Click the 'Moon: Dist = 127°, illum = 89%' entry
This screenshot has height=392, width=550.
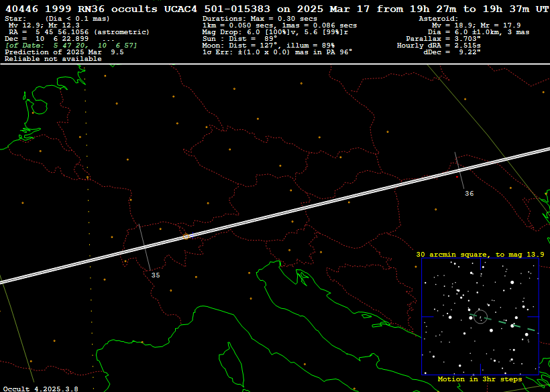tap(268, 45)
